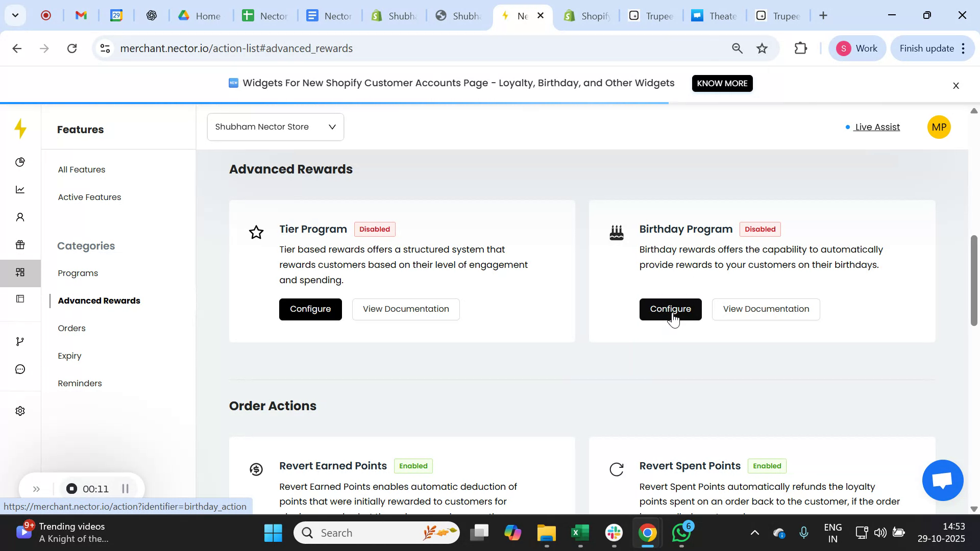980x551 pixels.
Task: Pause the screen recording timer control
Action: 126,488
